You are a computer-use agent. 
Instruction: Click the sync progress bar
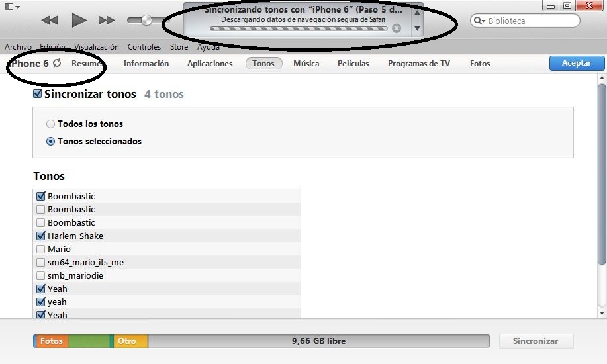(x=299, y=28)
